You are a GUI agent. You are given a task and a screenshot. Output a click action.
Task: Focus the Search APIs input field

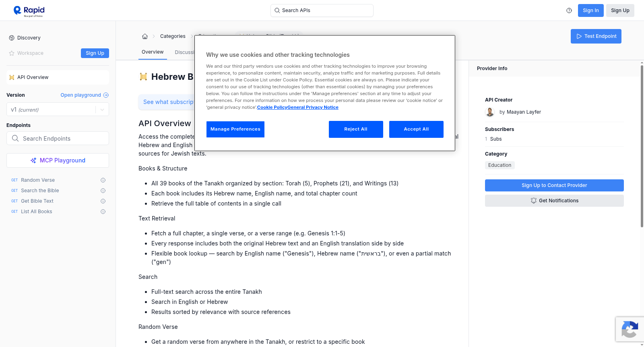[x=322, y=10]
